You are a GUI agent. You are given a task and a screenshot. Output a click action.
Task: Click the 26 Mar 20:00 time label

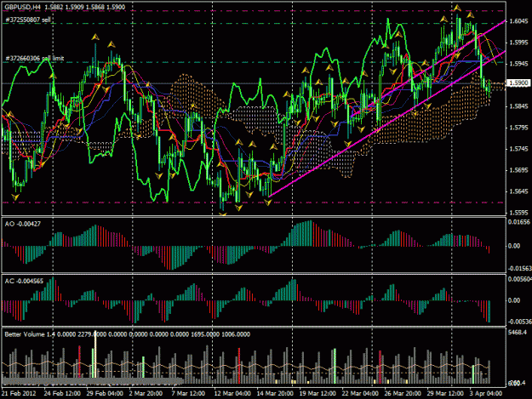point(403,394)
